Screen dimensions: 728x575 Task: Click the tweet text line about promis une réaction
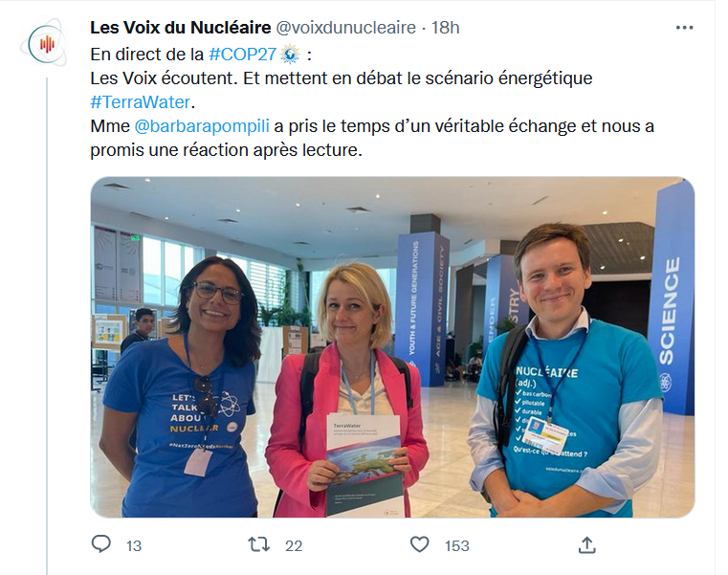coord(226,150)
